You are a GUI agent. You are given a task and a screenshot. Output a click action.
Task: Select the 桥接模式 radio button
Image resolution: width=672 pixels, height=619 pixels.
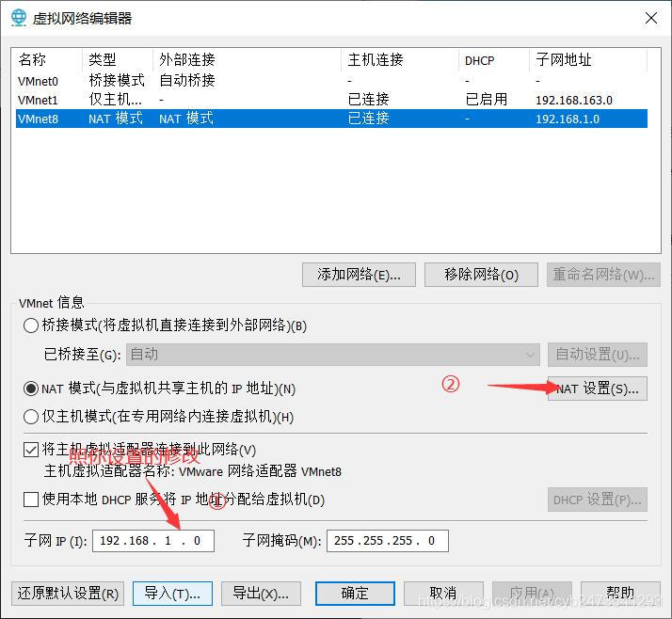click(x=31, y=325)
